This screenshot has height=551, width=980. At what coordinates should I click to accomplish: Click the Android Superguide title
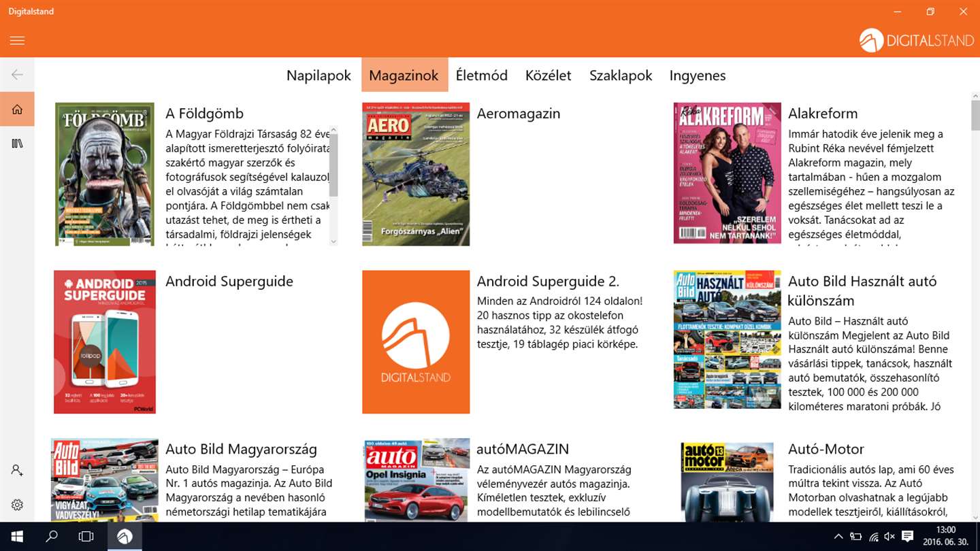[229, 282]
